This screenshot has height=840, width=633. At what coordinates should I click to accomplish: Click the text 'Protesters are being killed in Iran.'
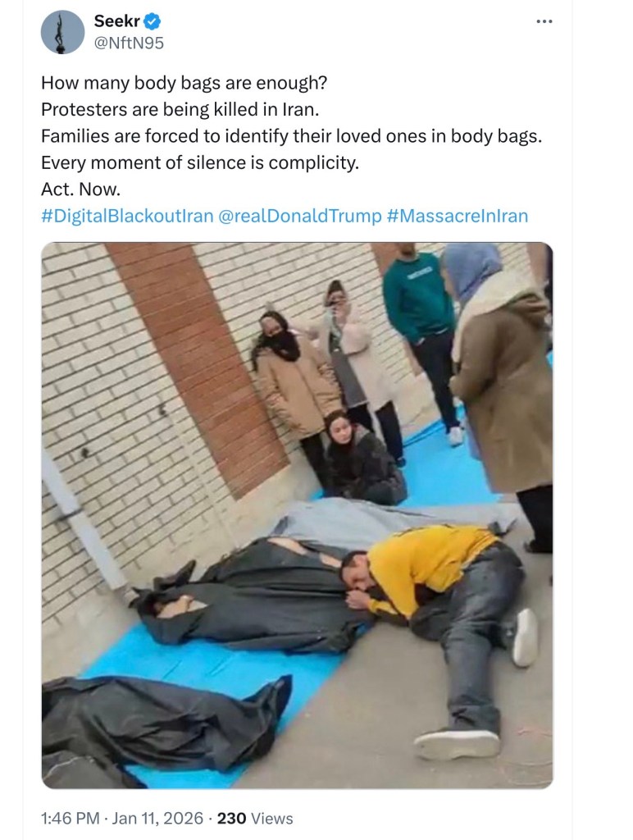tap(180, 109)
